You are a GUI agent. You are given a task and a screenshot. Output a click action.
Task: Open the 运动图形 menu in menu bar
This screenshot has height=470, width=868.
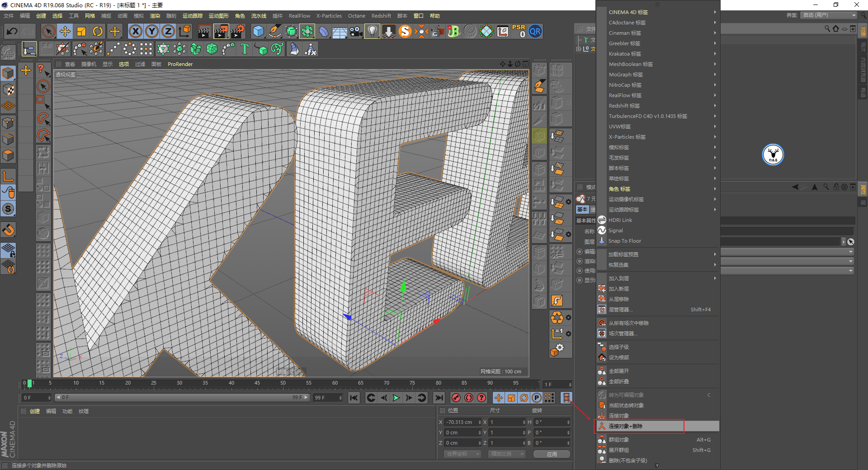point(218,16)
